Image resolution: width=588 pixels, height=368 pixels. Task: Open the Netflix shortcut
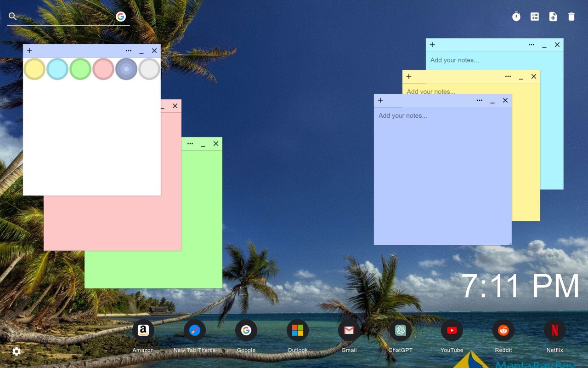[x=555, y=330]
